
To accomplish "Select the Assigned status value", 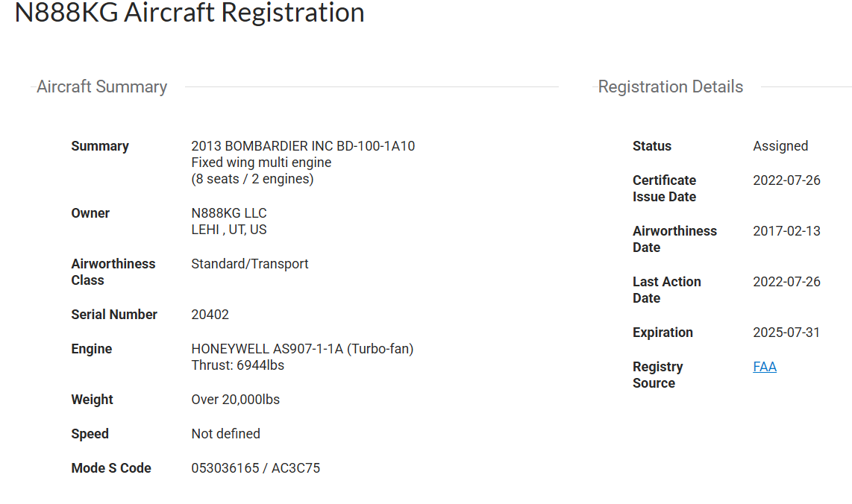I will [780, 146].
